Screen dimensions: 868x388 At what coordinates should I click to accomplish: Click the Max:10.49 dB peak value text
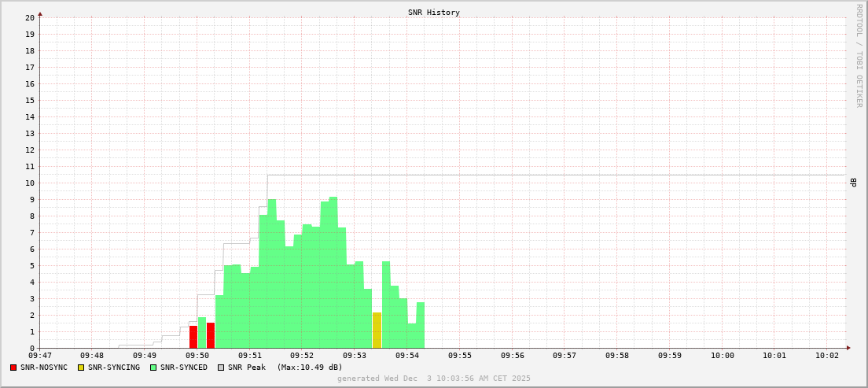coord(310,368)
